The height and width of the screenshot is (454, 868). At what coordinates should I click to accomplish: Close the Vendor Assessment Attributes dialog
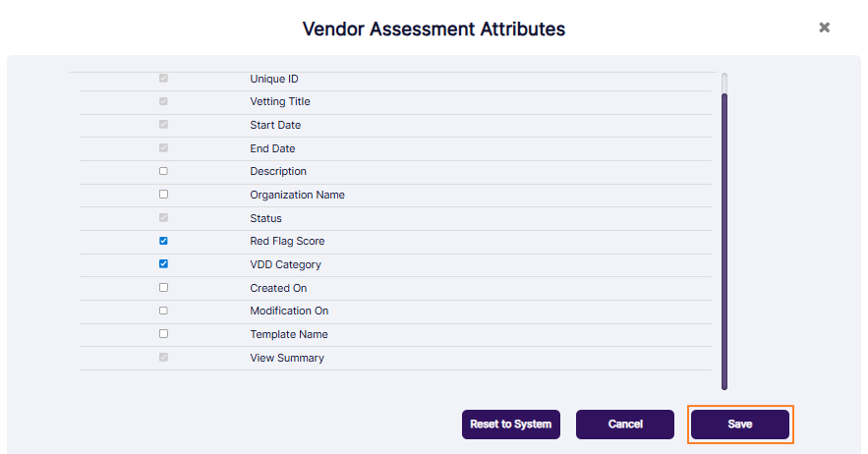(825, 28)
